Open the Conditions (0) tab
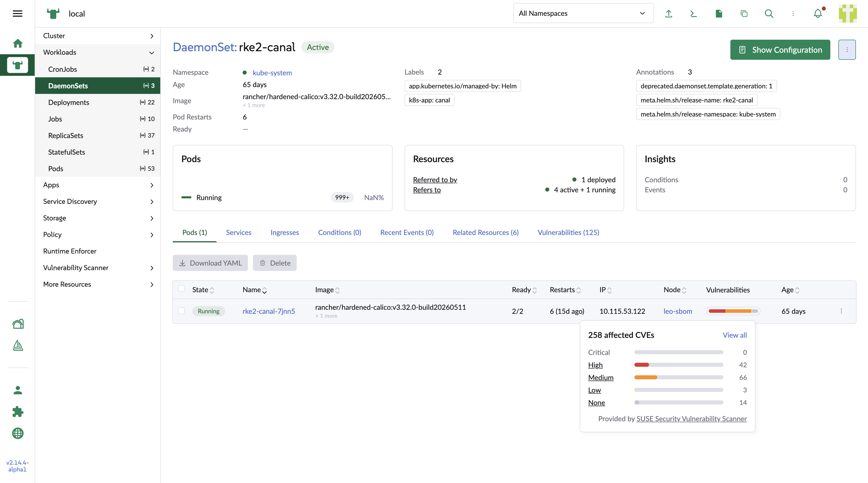The image size is (868, 483). [340, 232]
